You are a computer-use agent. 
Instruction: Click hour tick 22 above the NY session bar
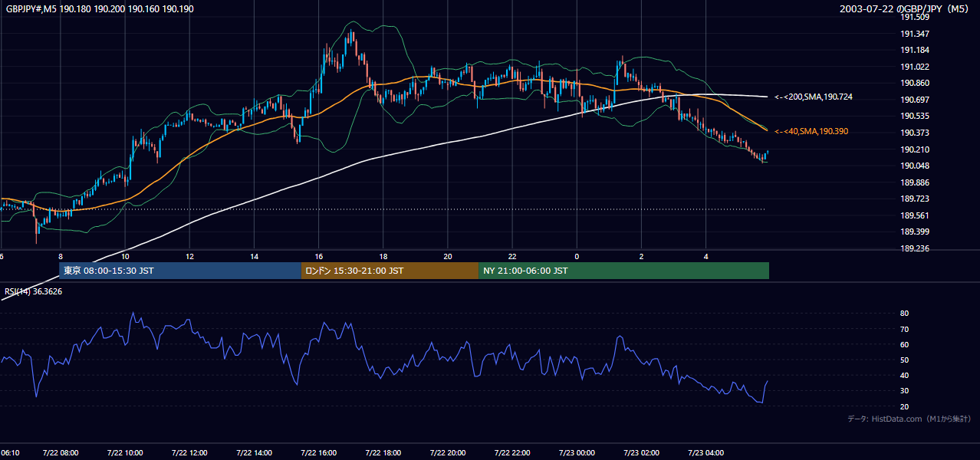coord(512,257)
